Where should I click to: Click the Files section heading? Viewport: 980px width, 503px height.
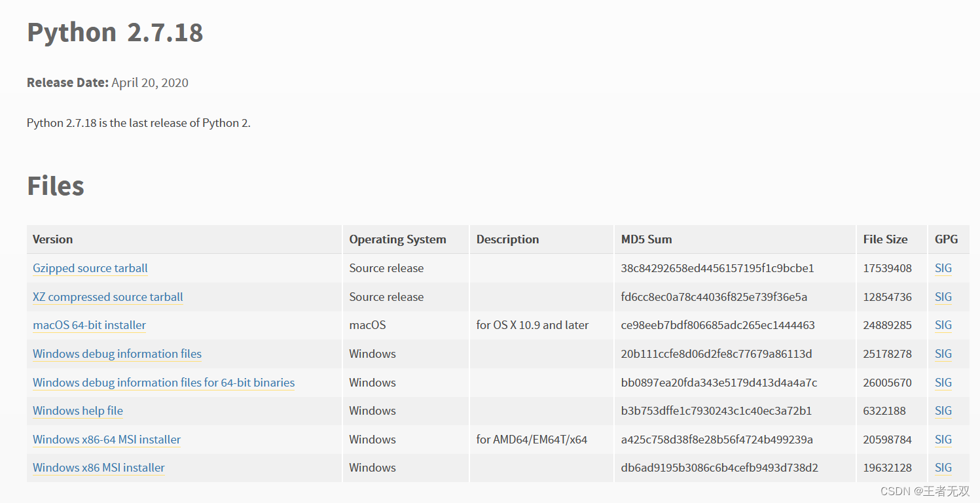click(56, 186)
